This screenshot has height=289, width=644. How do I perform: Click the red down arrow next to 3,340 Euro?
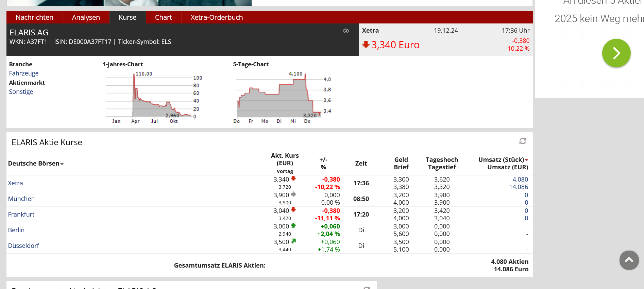click(x=366, y=45)
